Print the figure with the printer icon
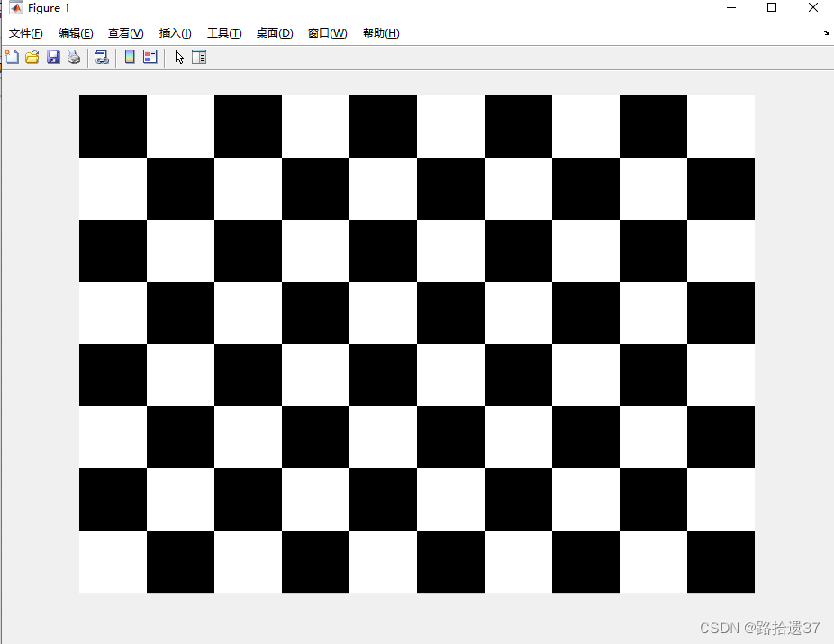Screen dimensions: 834x644 [x=74, y=57]
